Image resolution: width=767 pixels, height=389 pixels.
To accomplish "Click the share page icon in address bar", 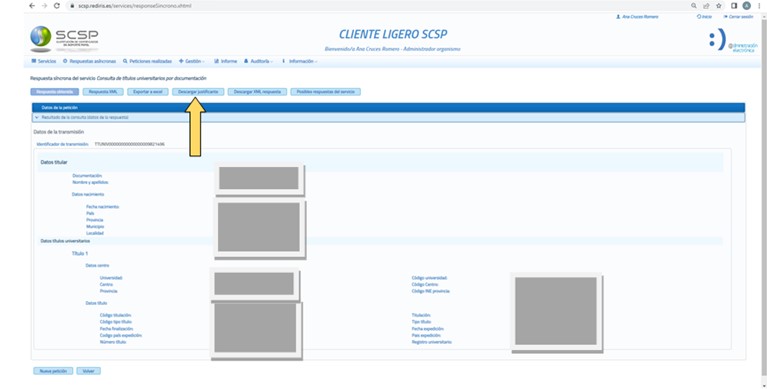I will pyautogui.click(x=706, y=6).
